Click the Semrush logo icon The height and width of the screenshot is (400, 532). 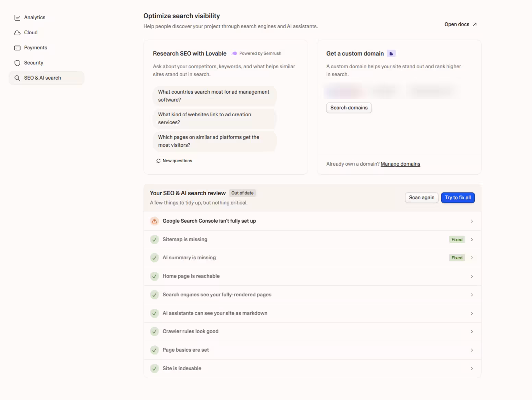[x=234, y=54]
